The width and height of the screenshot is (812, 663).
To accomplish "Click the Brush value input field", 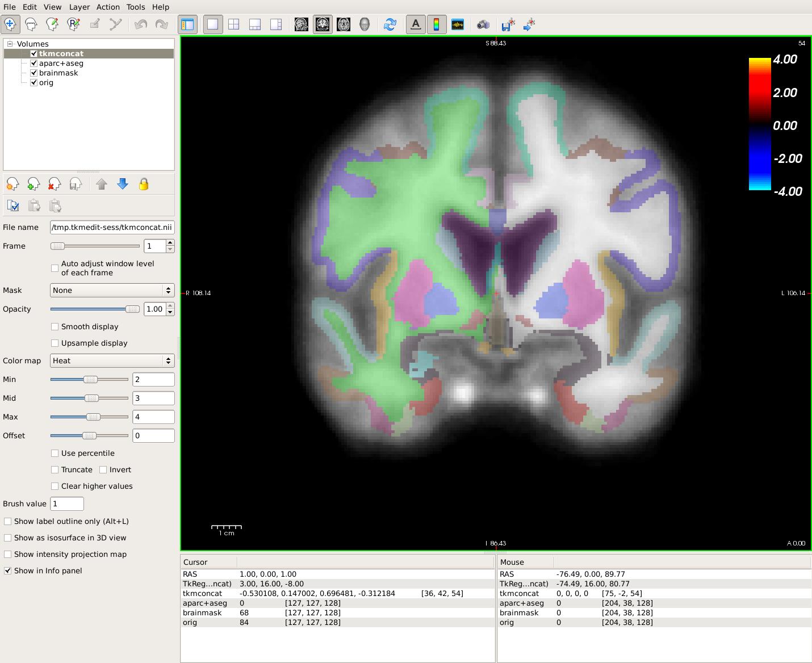I will coord(67,503).
